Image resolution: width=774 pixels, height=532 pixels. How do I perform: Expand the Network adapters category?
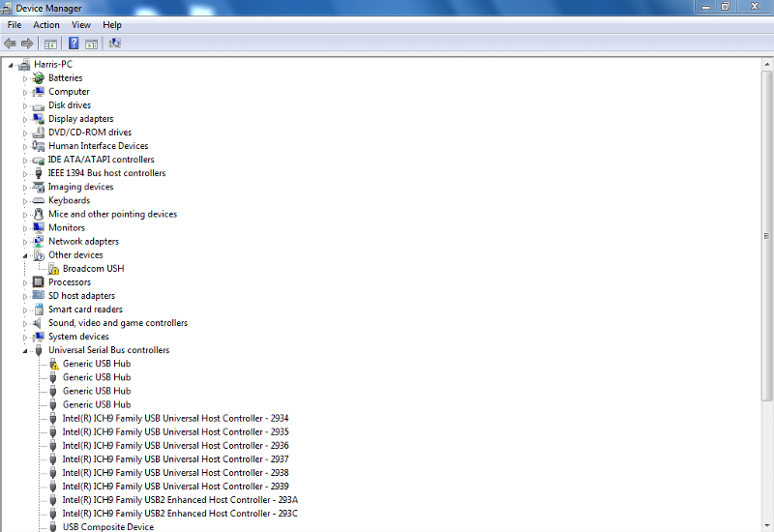coord(26,242)
